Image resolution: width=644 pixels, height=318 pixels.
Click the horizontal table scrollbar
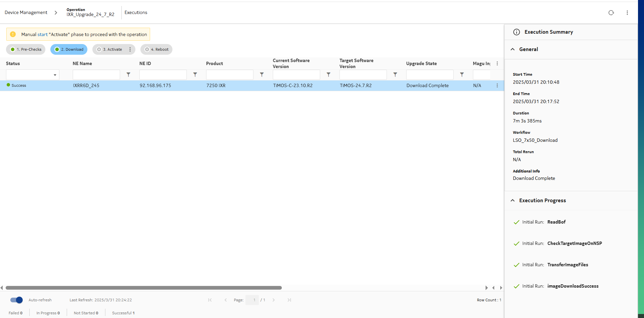pos(143,288)
